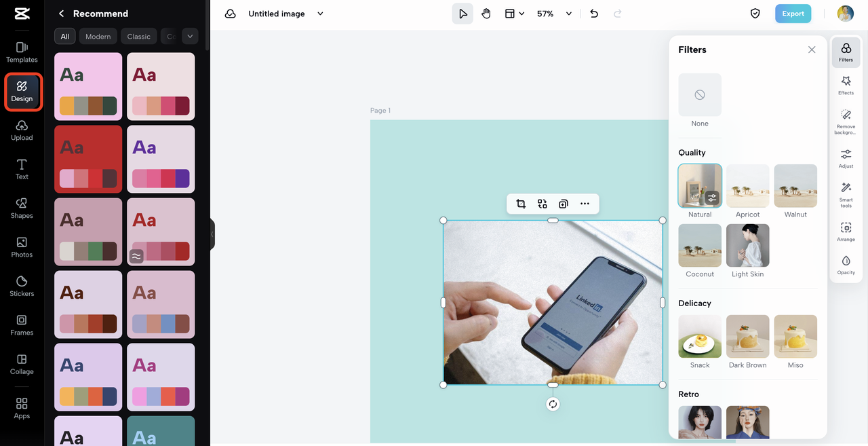This screenshot has height=446, width=868.
Task: Select the None filter option
Action: point(700,100)
